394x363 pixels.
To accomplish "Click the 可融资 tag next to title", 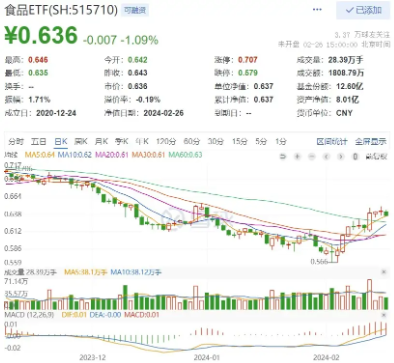I will click(x=135, y=11).
